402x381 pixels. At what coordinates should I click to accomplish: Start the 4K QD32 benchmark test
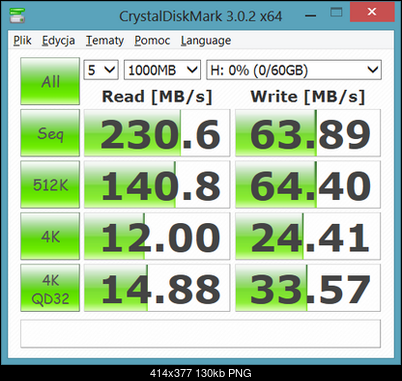(50, 288)
